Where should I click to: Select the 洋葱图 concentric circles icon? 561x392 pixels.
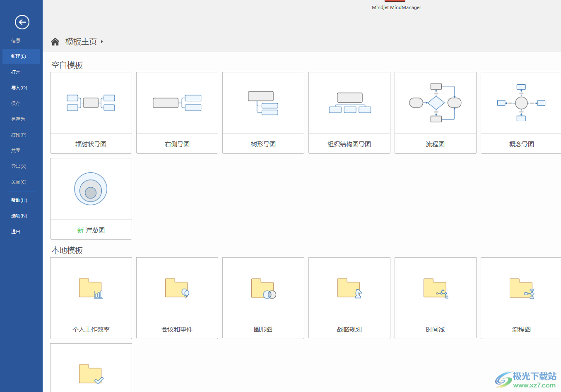click(91, 189)
